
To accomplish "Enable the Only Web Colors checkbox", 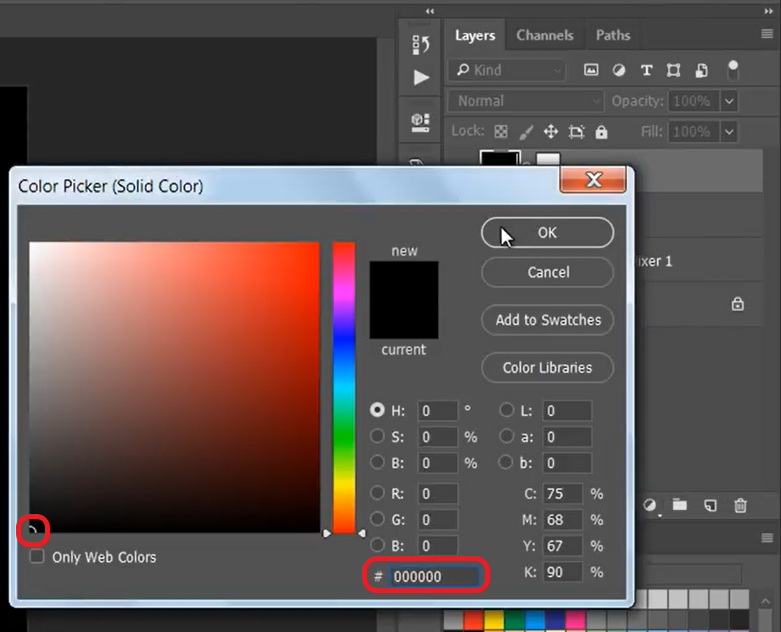I will 37,556.
